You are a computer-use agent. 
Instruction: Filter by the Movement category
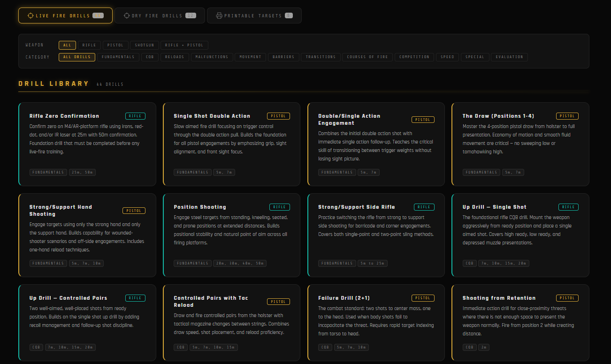tap(250, 57)
